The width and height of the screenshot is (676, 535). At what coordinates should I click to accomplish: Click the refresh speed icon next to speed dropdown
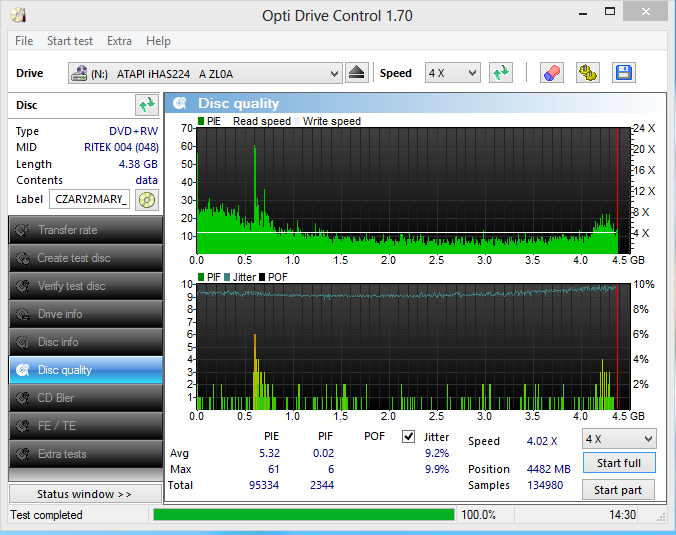501,73
